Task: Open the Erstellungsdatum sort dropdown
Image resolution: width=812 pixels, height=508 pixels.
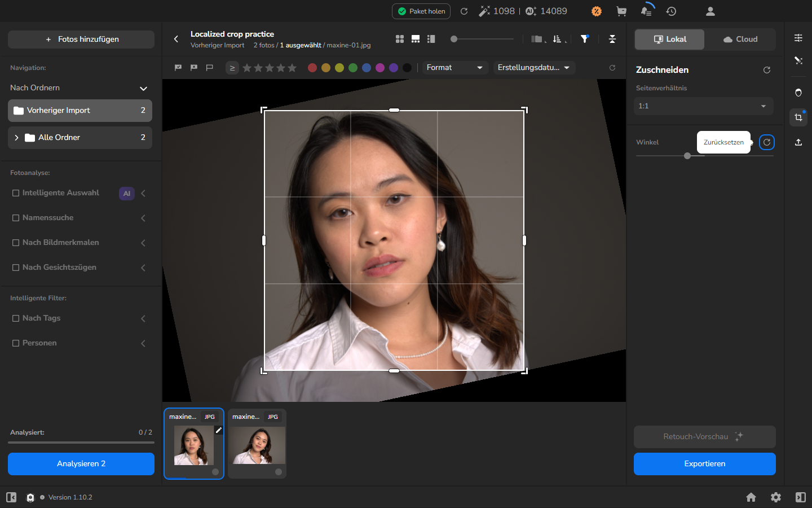Action: pyautogui.click(x=534, y=68)
